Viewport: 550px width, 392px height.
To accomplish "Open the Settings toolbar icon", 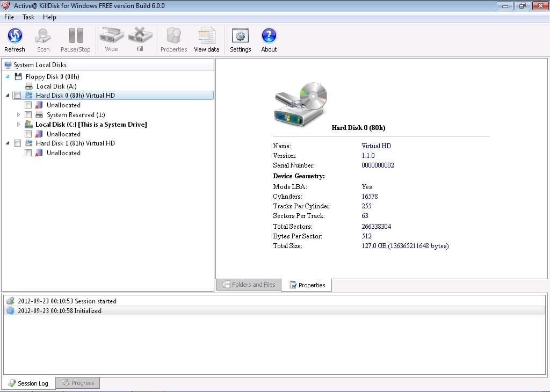I will click(x=240, y=36).
